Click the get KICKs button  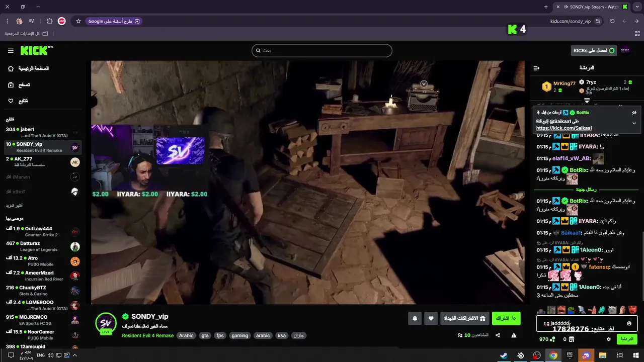click(x=594, y=50)
